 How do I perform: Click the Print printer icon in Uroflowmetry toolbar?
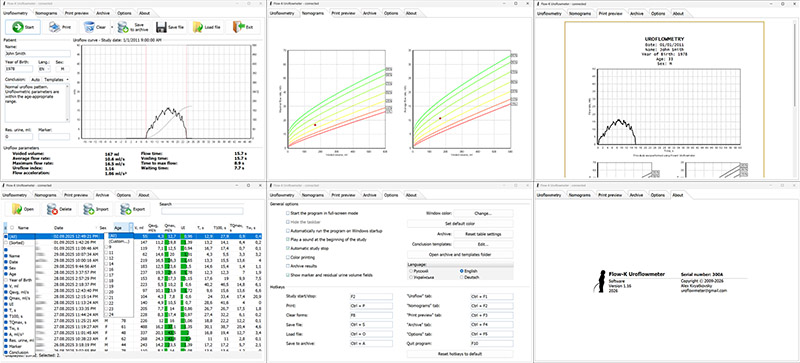(55, 27)
